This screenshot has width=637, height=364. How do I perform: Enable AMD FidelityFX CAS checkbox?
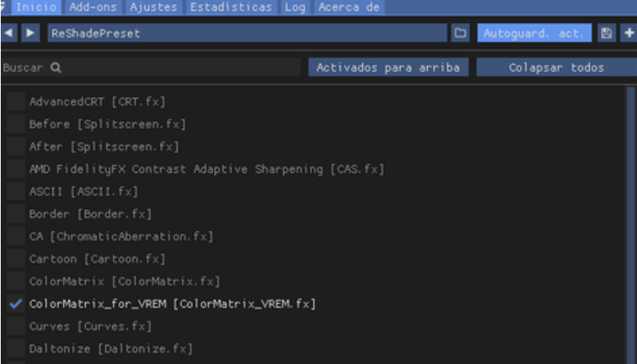(15, 169)
